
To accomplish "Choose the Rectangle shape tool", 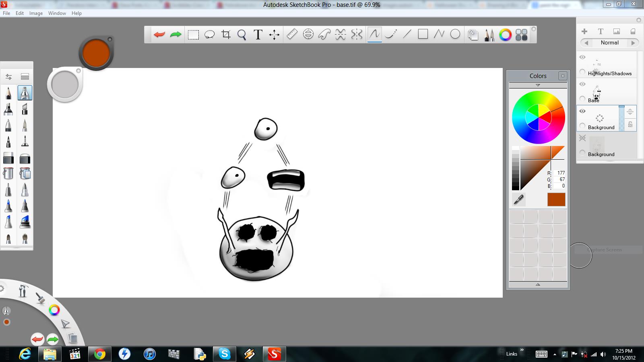I will click(423, 35).
